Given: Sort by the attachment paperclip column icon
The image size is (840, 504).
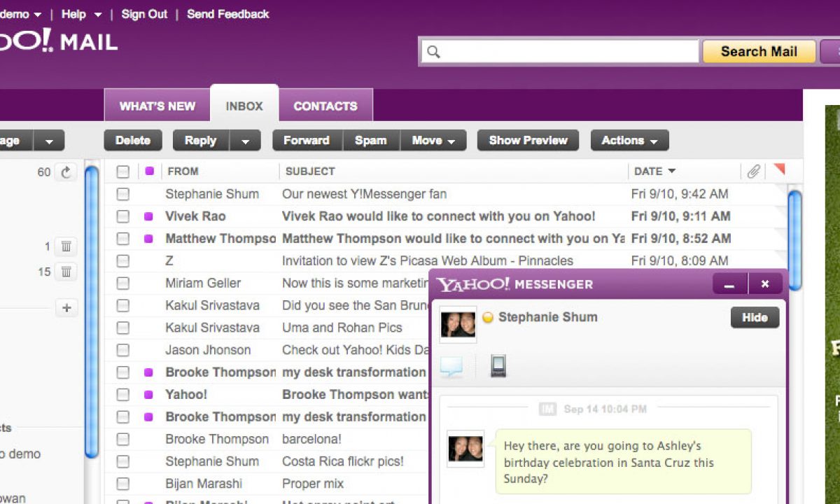Looking at the screenshot, I should 753,171.
